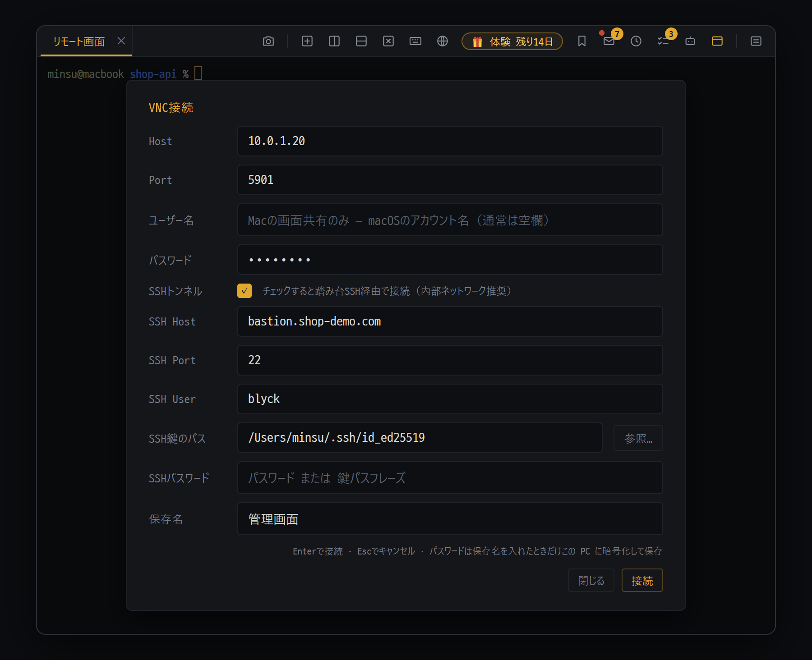Click the 接続 button to connect

tap(642, 580)
